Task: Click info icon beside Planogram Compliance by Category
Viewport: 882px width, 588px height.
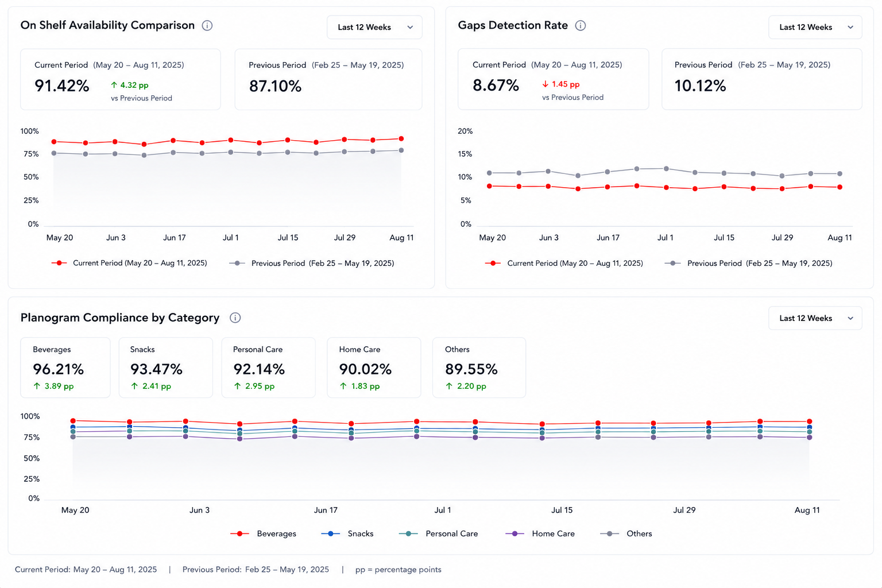Action: [x=235, y=318]
